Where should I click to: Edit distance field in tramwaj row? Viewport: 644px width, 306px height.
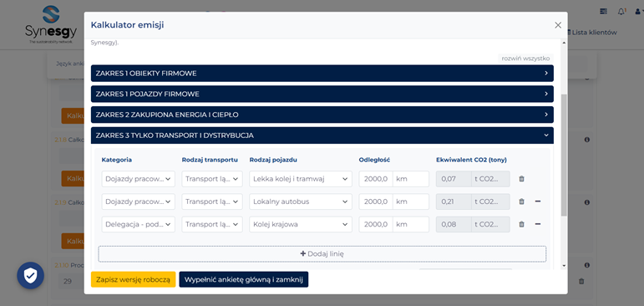point(376,179)
